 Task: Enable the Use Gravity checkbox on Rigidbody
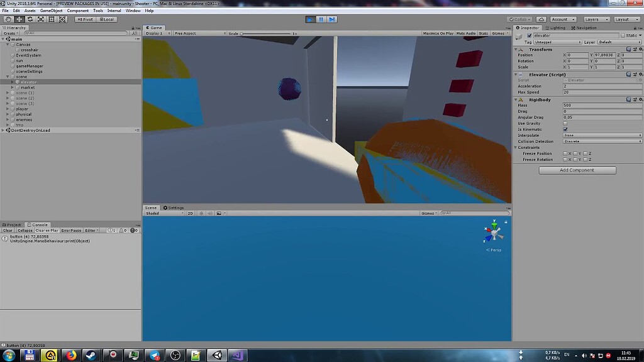pos(564,123)
